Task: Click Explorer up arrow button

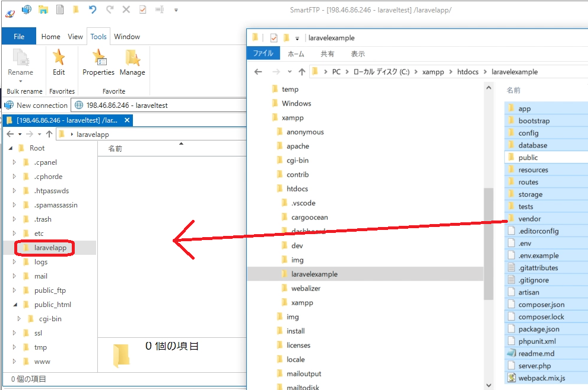Action: coord(302,72)
